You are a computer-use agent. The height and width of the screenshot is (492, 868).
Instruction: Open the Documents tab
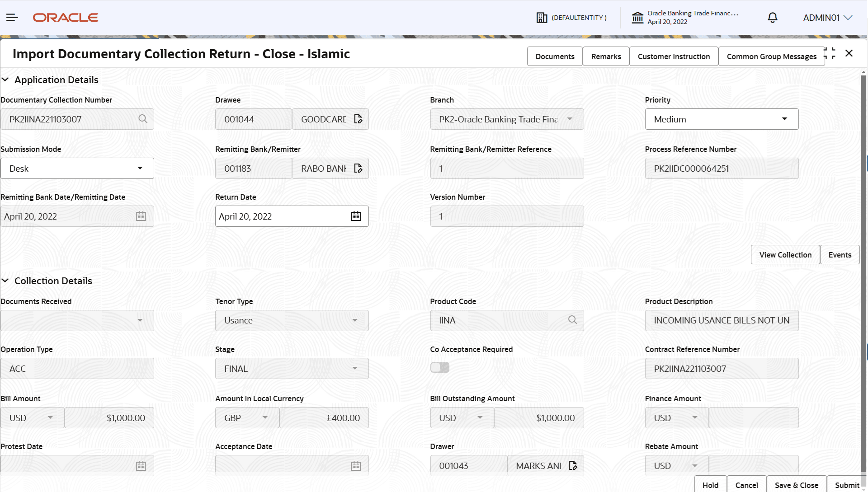(x=555, y=56)
